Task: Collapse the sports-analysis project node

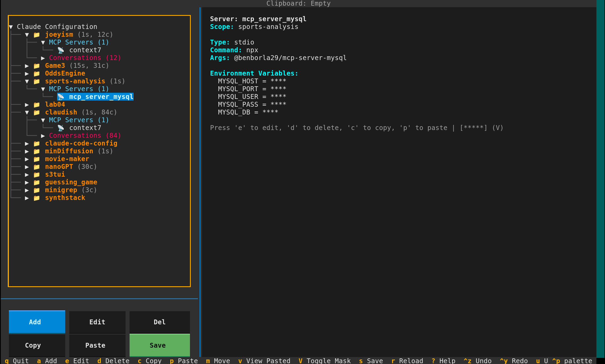Action: 27,81
